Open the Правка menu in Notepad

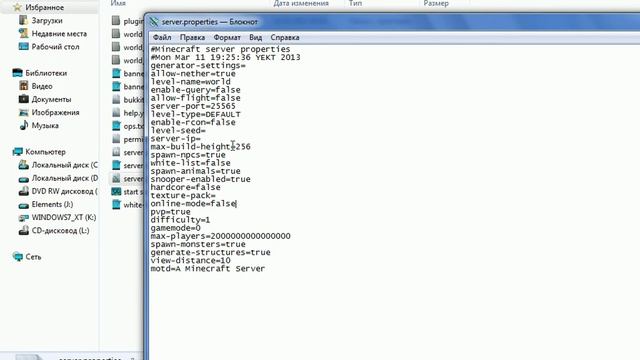[x=192, y=38]
